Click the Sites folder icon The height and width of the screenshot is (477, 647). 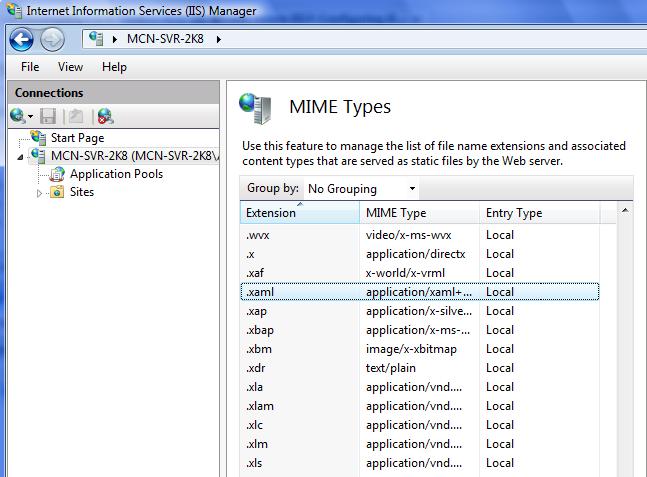tap(57, 192)
